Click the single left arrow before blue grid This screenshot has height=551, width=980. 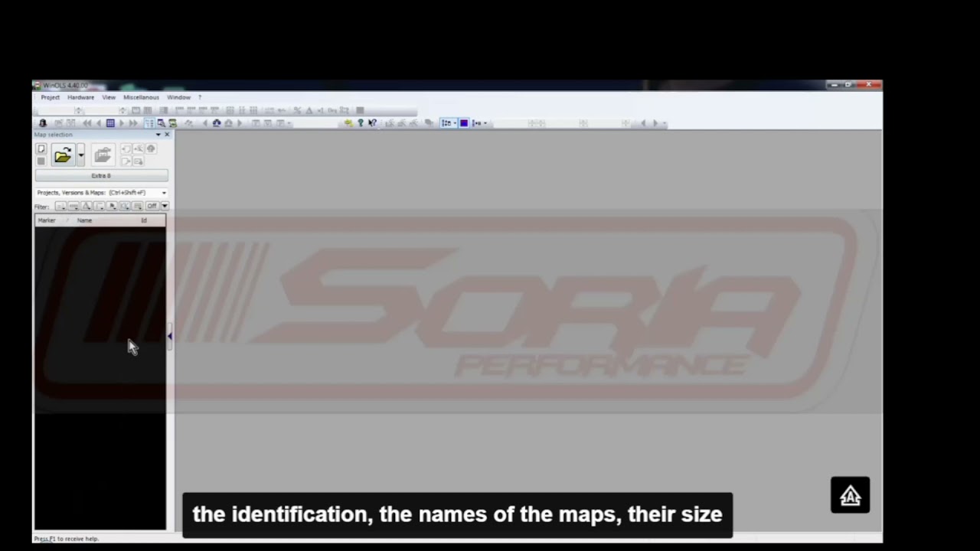[x=99, y=123]
